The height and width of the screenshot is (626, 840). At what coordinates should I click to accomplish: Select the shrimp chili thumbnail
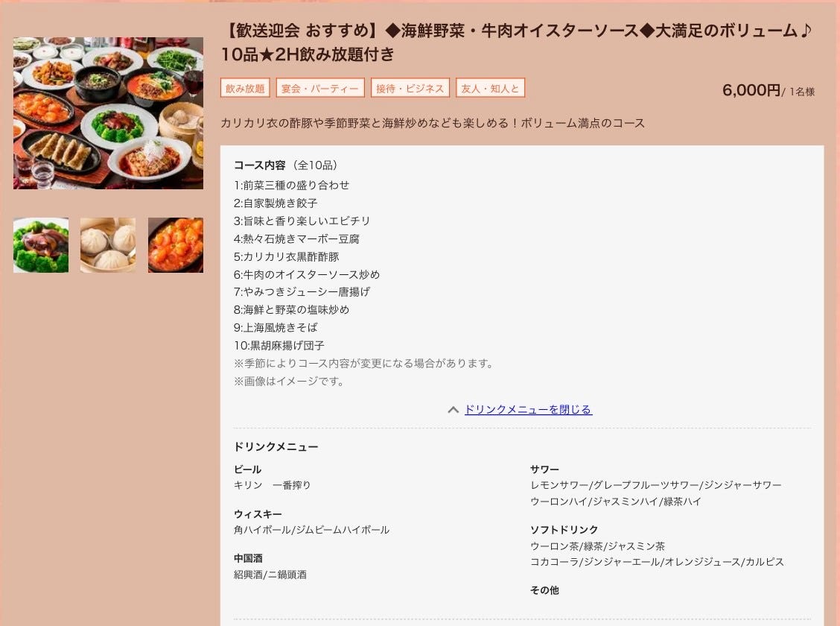coord(176,245)
